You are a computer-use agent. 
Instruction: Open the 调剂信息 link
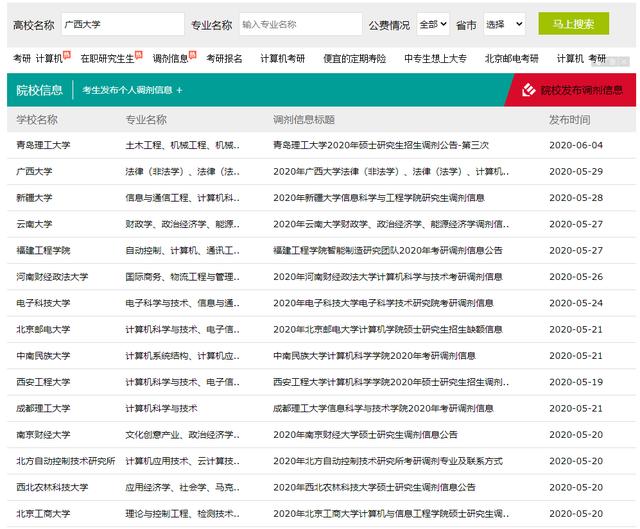[170, 59]
